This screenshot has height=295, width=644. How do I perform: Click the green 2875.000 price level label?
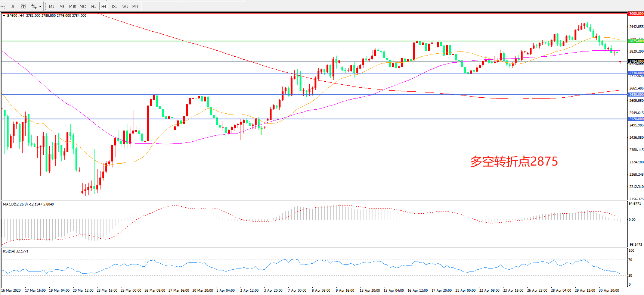(636, 41)
